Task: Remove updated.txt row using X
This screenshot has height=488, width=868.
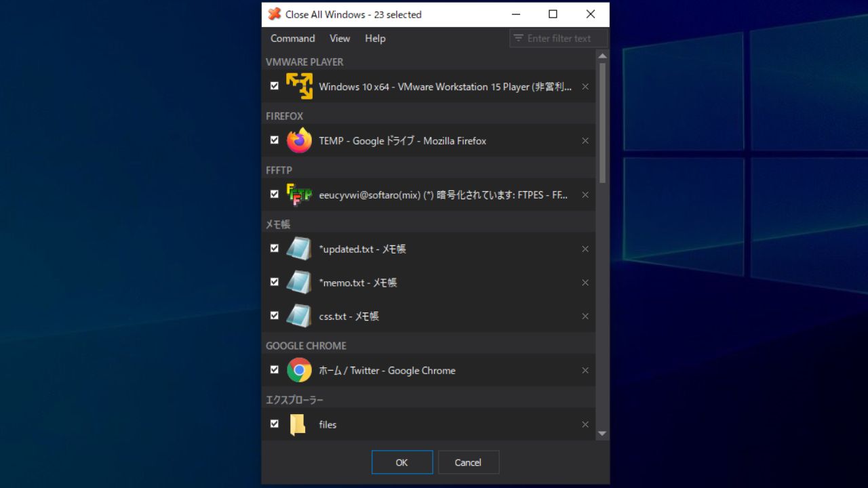Action: click(585, 249)
